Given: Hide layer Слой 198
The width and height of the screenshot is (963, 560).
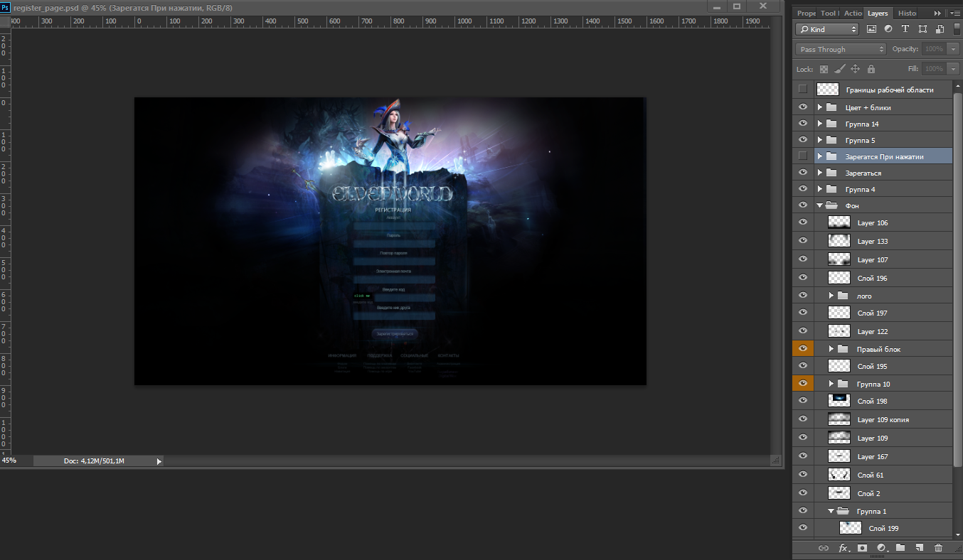Looking at the screenshot, I should click(x=803, y=401).
